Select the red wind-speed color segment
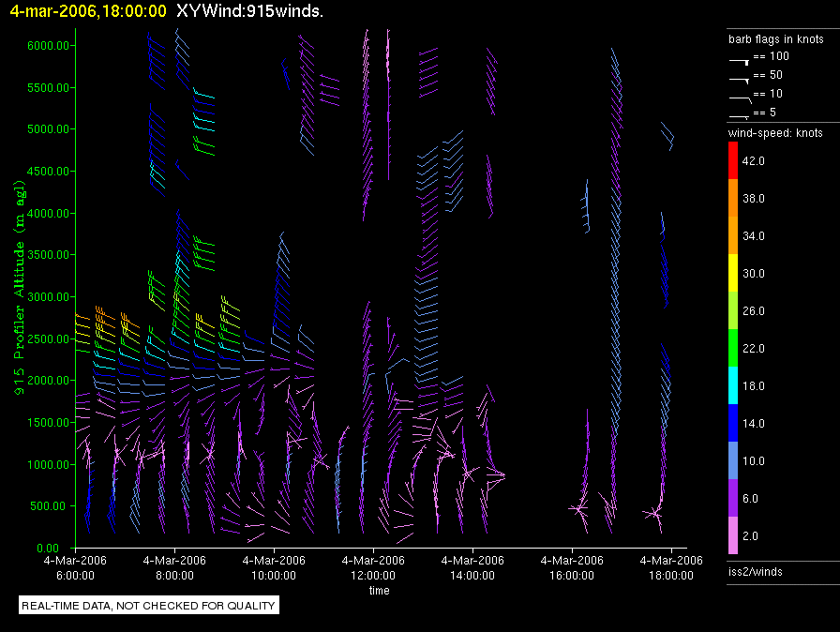This screenshot has width=840, height=632. tap(734, 160)
